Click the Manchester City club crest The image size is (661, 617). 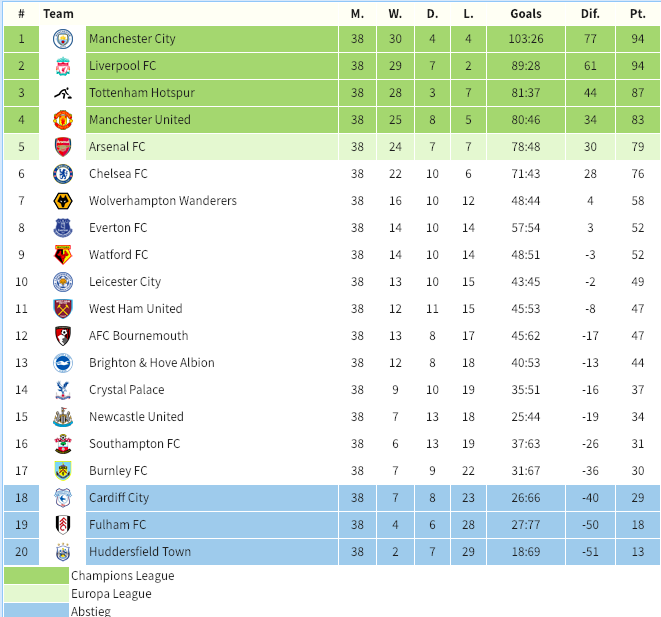(63, 39)
